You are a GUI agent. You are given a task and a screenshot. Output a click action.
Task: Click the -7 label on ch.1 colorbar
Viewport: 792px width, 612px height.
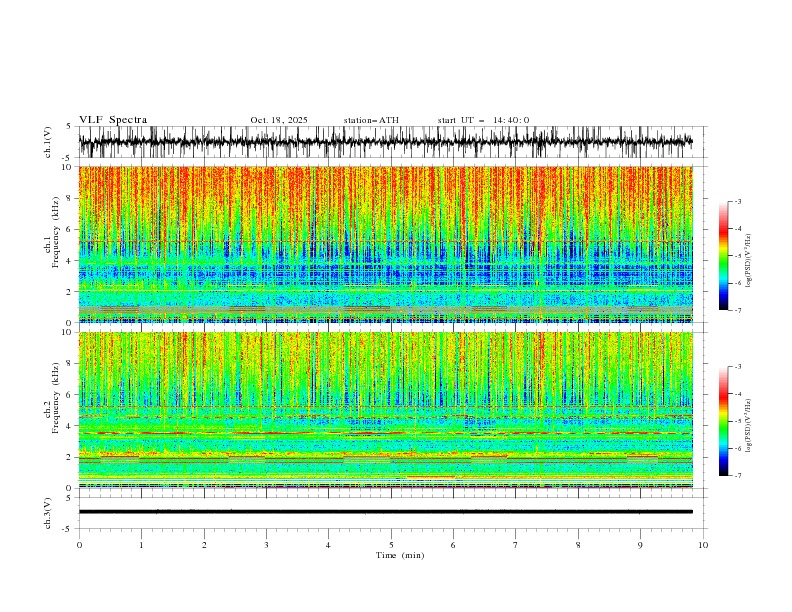coord(737,310)
